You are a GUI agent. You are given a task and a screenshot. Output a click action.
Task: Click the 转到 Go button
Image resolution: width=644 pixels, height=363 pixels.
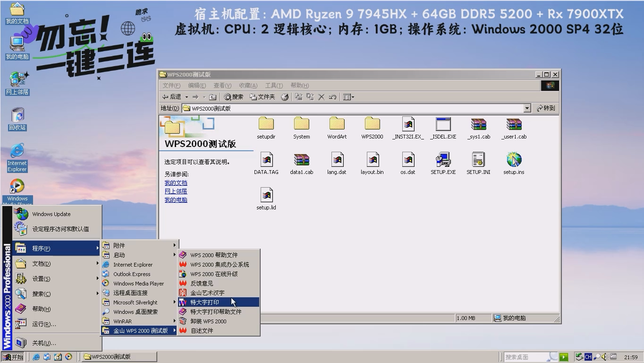click(546, 108)
